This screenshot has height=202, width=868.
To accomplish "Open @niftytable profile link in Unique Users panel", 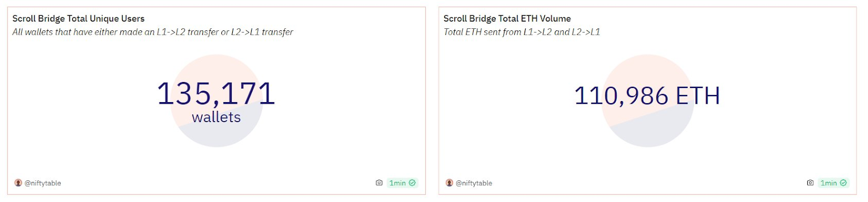I will [x=43, y=183].
